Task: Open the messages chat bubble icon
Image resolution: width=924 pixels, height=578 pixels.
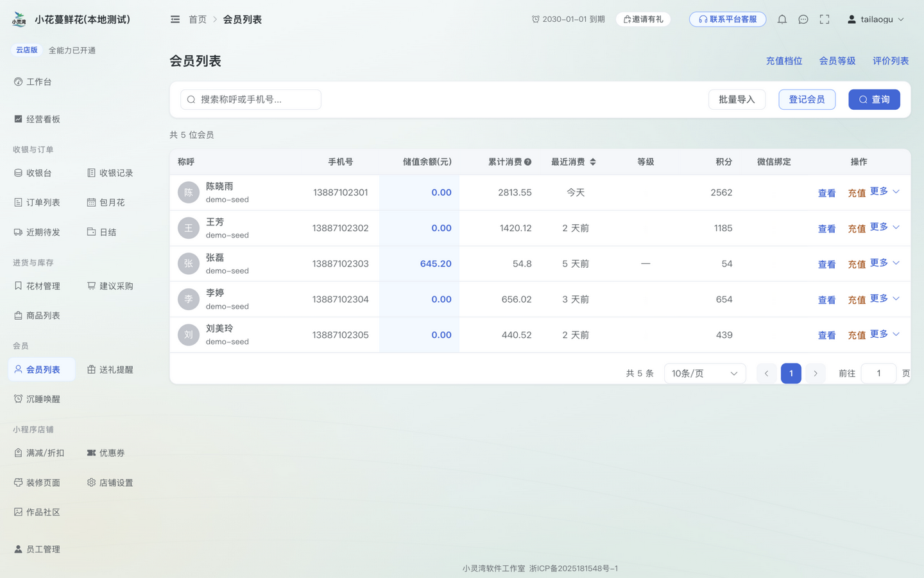Action: 803,19
